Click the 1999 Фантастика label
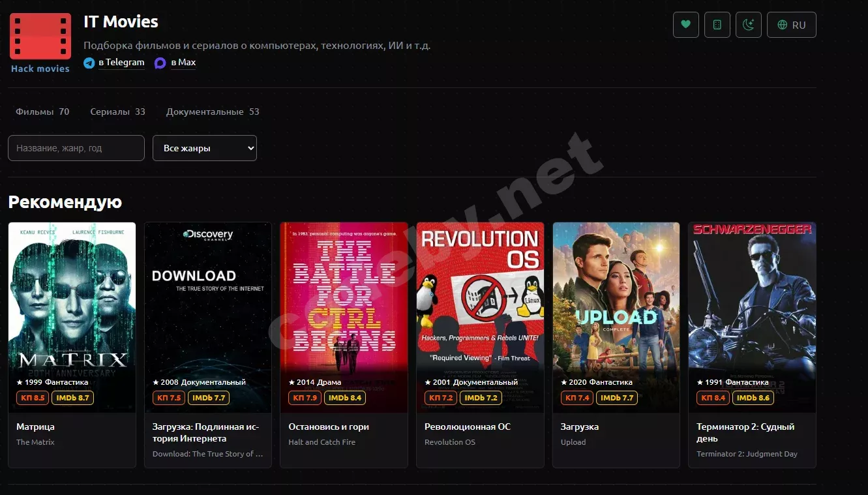 pos(52,382)
